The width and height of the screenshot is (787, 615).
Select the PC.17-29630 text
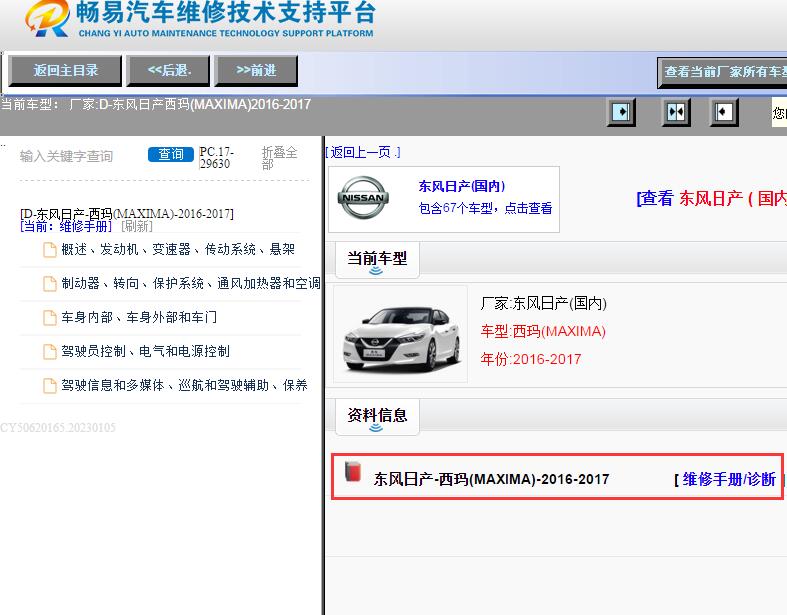(216, 158)
